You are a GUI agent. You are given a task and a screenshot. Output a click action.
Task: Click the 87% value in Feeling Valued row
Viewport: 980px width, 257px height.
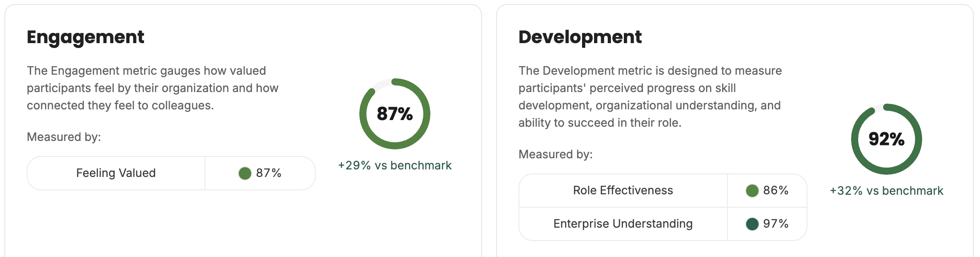[x=269, y=173]
